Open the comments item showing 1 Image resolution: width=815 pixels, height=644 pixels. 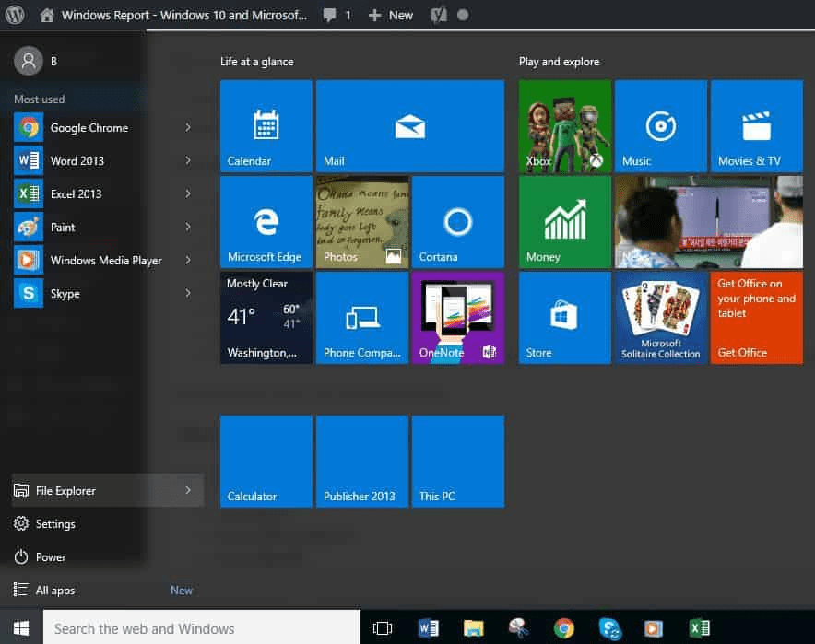click(334, 15)
